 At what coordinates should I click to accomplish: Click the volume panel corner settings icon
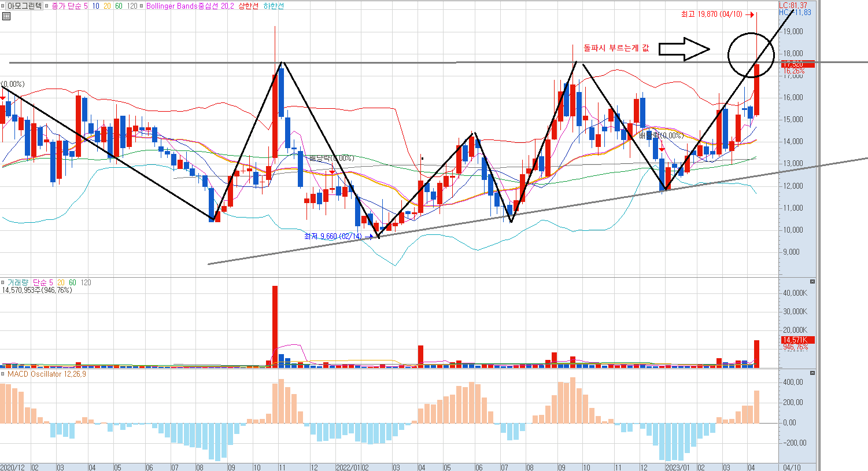[812, 282]
